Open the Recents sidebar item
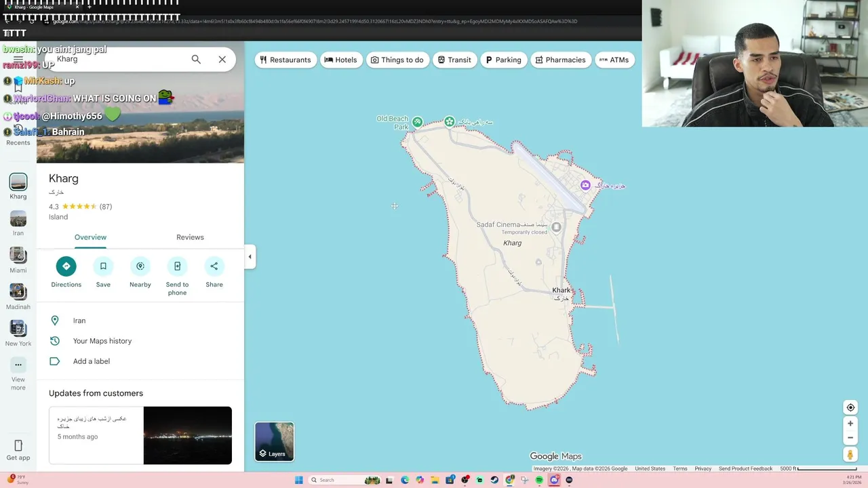Viewport: 868px width, 488px height. pos(18,135)
